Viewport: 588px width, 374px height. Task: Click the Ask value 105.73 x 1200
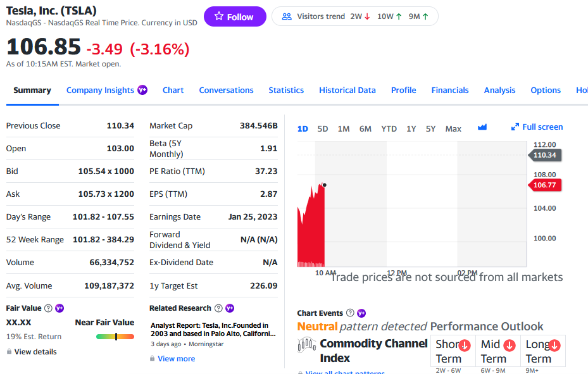(x=106, y=194)
